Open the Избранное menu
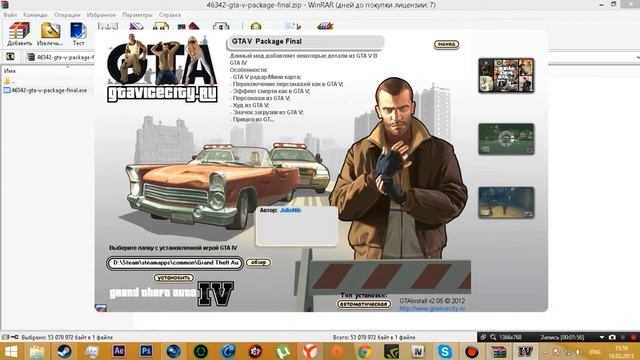Screen dimensions: 640x360 [x=101, y=15]
